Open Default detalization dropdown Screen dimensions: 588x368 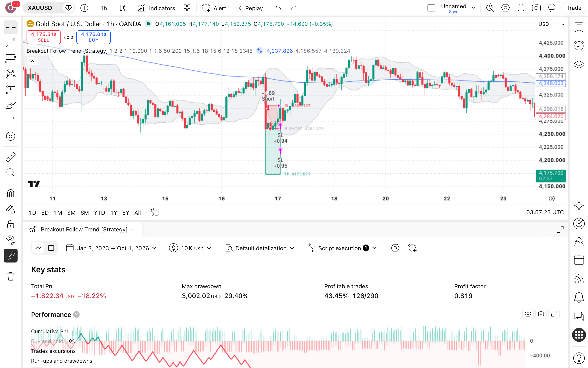(x=260, y=248)
